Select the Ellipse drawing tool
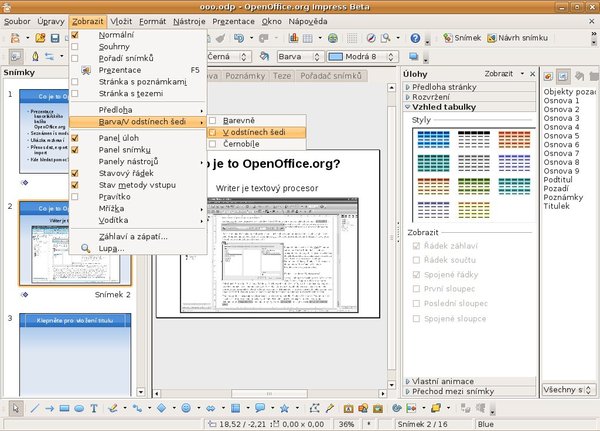The image size is (600, 431). [x=79, y=408]
